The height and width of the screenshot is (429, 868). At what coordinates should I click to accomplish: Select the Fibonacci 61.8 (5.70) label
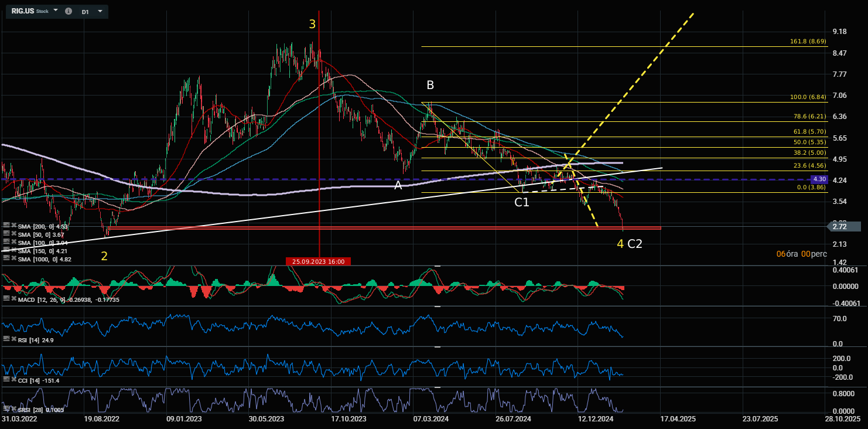(809, 132)
